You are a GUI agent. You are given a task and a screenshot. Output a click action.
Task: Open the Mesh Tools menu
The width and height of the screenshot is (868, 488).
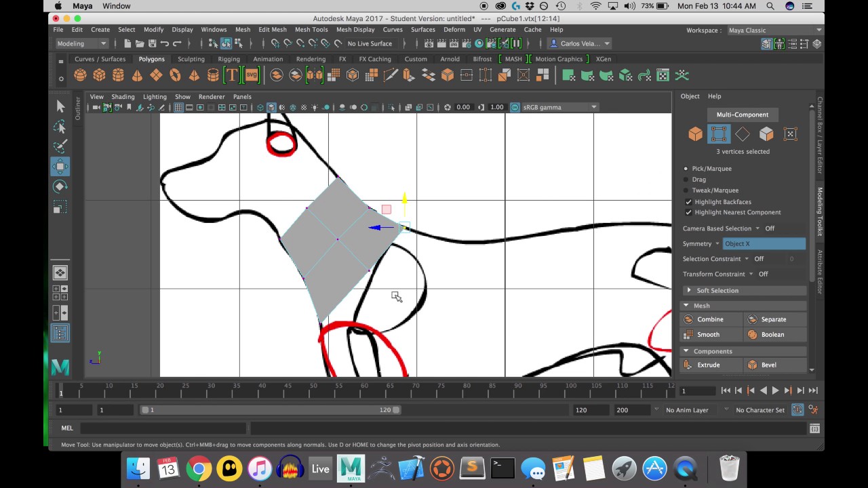tap(311, 30)
